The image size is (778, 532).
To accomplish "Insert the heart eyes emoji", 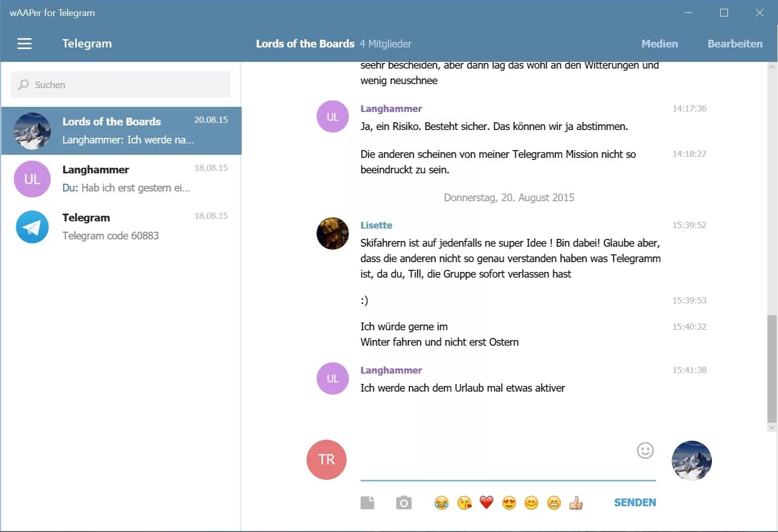I will [x=509, y=503].
